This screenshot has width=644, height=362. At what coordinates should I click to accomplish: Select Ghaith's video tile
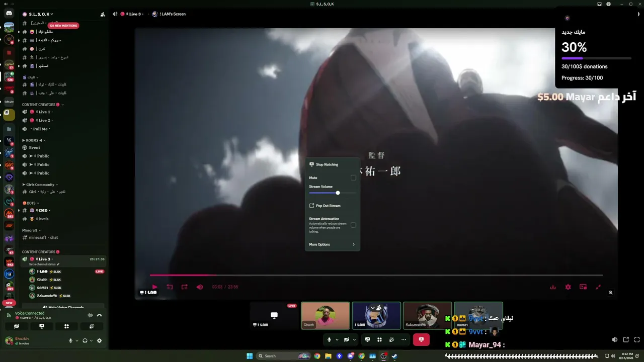pyautogui.click(x=326, y=316)
